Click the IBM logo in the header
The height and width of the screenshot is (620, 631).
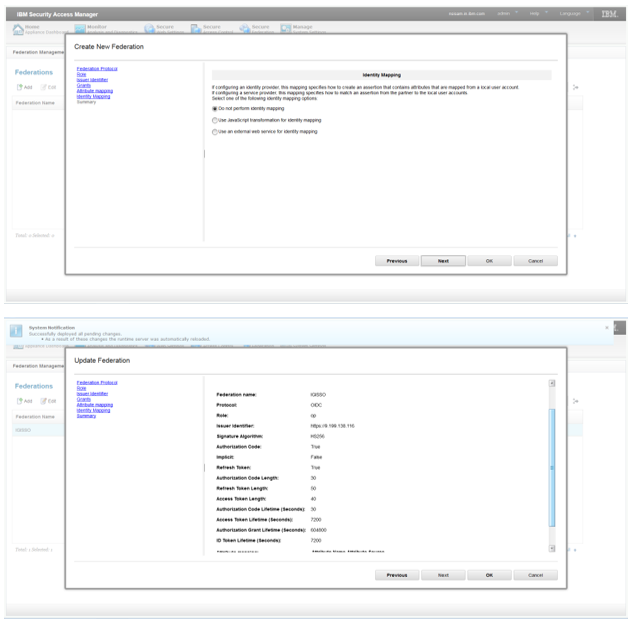pyautogui.click(x=609, y=14)
